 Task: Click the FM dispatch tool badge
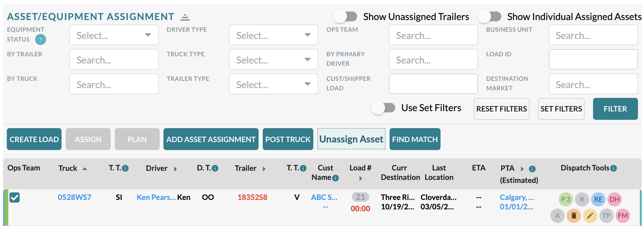click(x=622, y=216)
